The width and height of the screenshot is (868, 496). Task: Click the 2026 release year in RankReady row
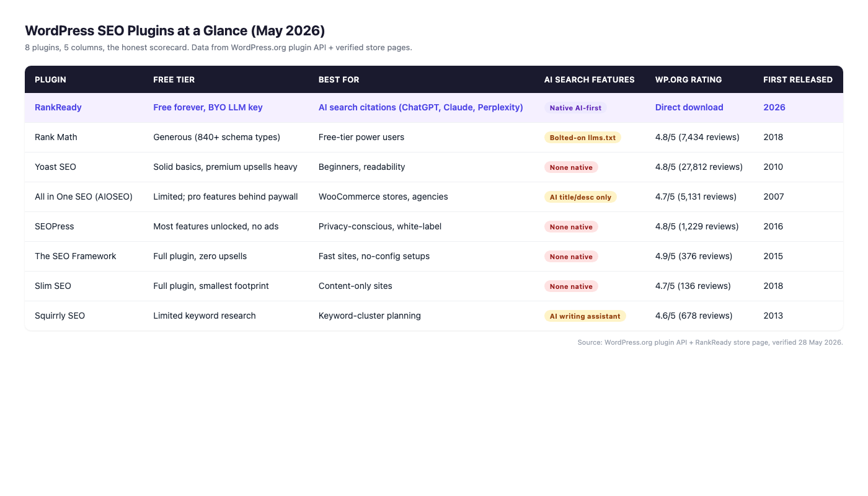774,107
